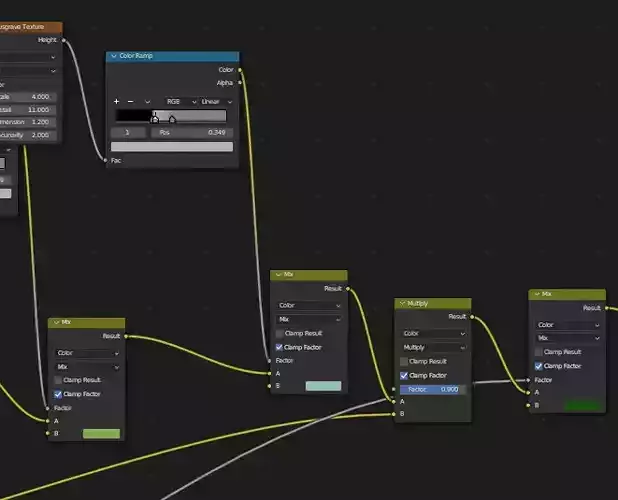Click the Multiply node Factor input socket
Screen dimensions: 618x500
[x=393, y=389]
